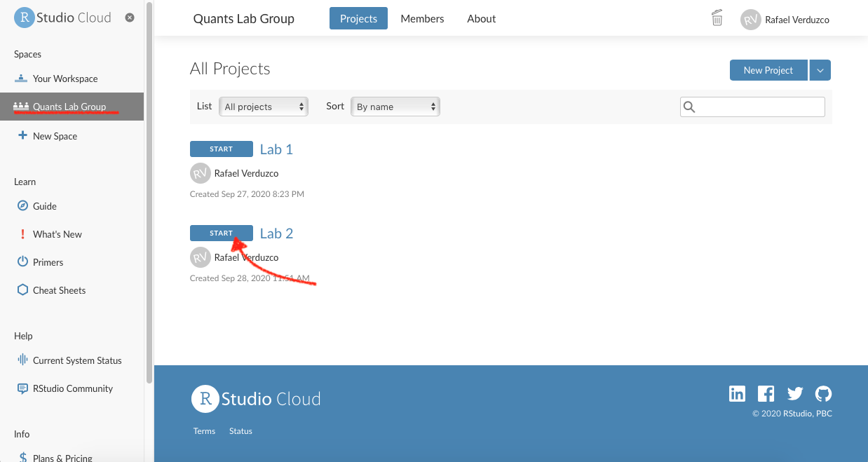Open the Sort By name dropdown

tap(395, 107)
